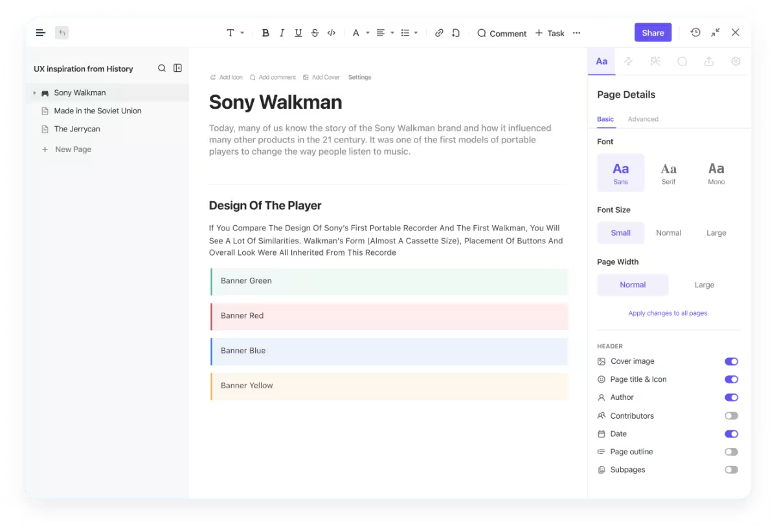Add a Task from the toolbar
Viewport: 777px width, 532px height.
click(x=550, y=33)
